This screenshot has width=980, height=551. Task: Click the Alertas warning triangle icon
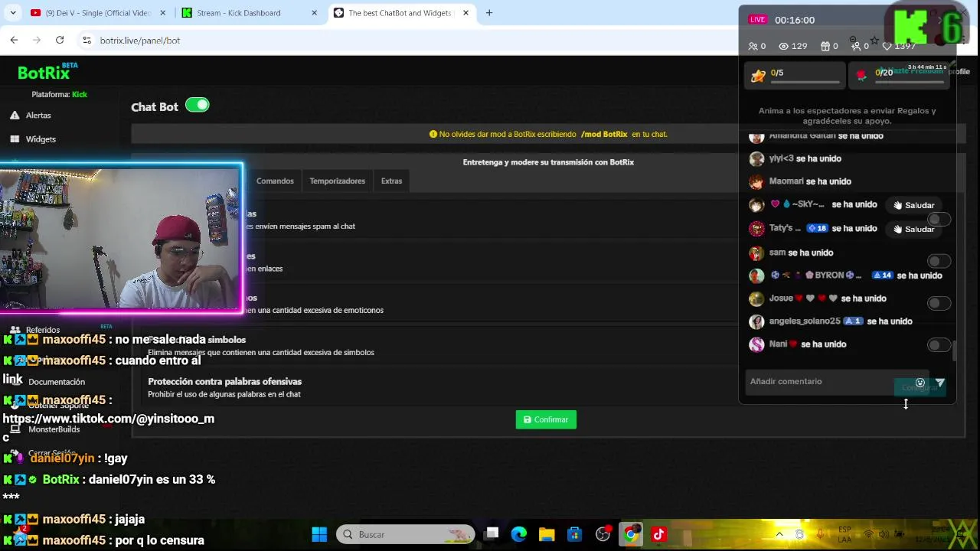pos(15,116)
